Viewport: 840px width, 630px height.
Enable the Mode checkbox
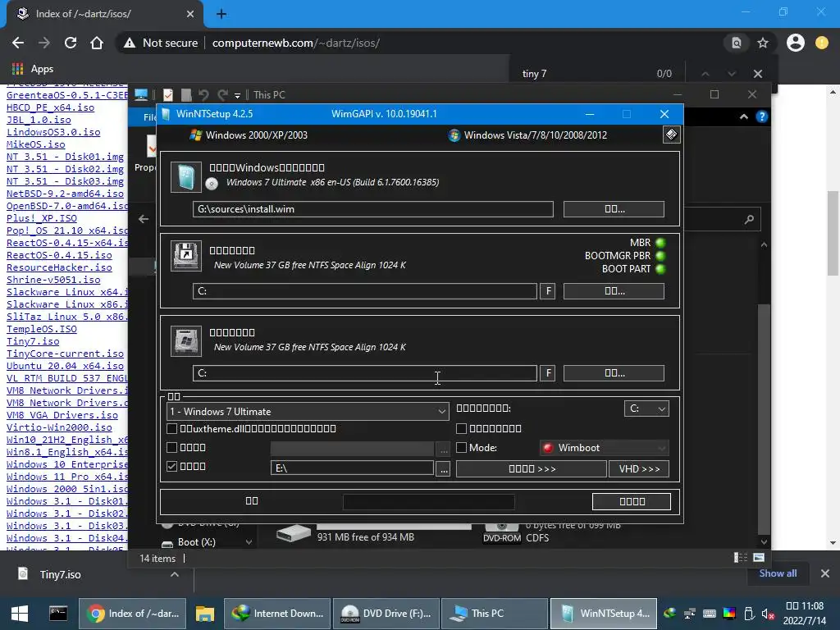coord(461,447)
